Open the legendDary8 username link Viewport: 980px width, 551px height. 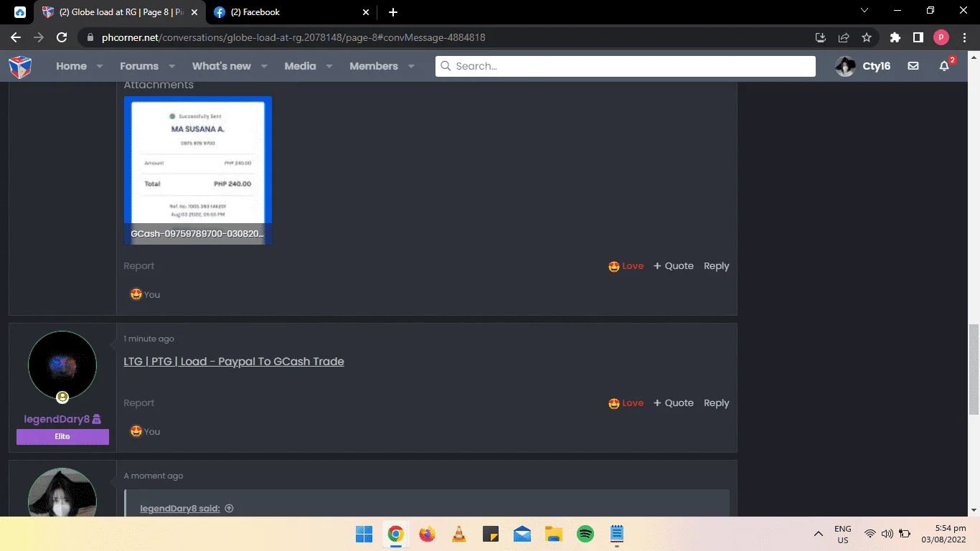pos(57,419)
